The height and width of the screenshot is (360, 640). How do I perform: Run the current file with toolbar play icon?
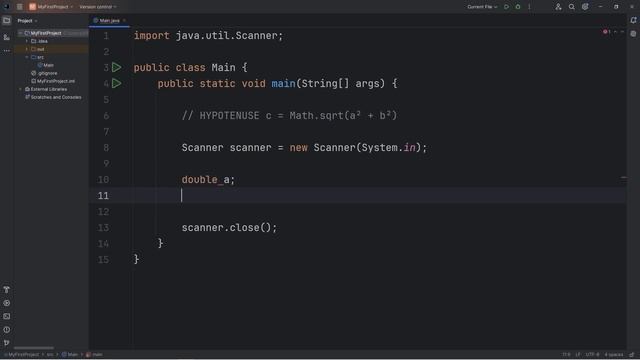(x=507, y=7)
